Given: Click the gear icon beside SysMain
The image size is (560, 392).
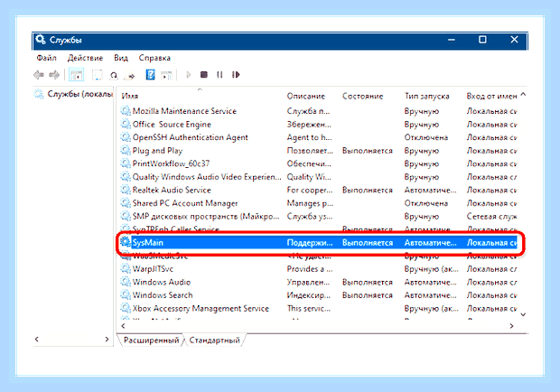Looking at the screenshot, I should pyautogui.click(x=126, y=242).
